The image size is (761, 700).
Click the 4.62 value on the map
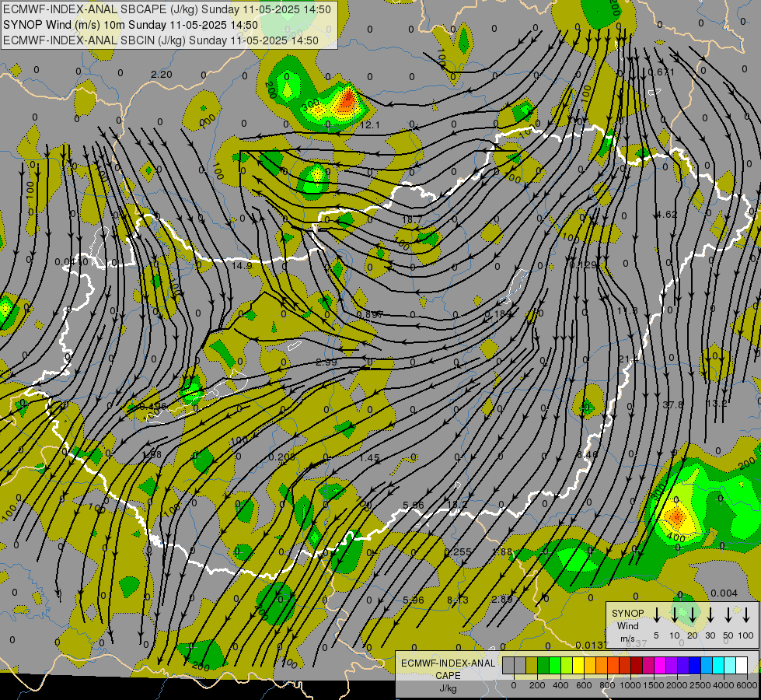tap(666, 214)
